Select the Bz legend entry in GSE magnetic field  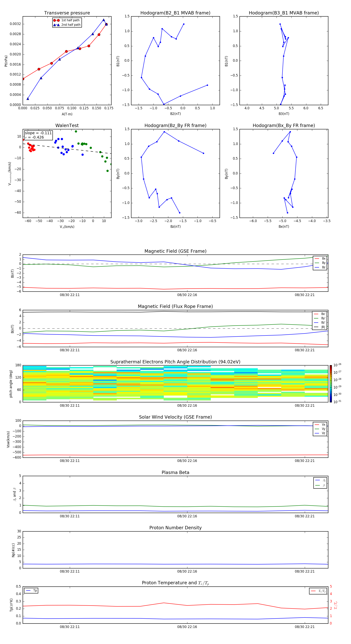[320, 268]
